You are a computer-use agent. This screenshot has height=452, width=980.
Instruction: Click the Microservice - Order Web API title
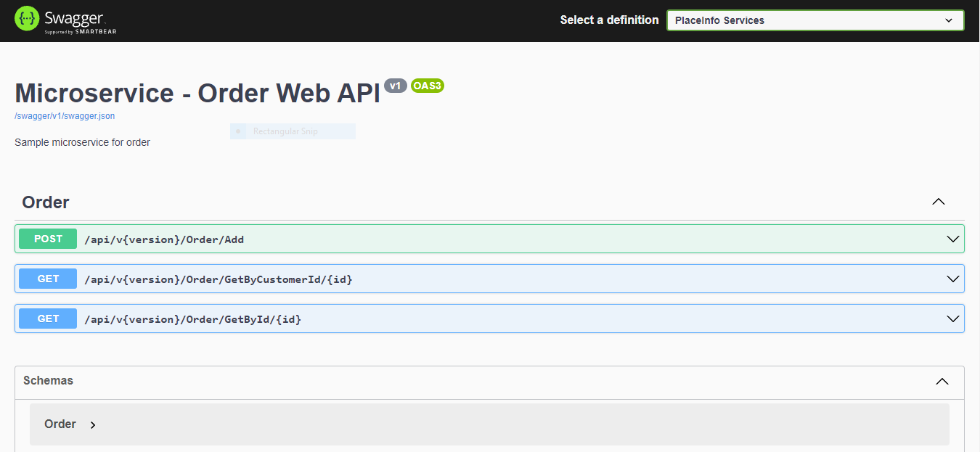pyautogui.click(x=197, y=94)
